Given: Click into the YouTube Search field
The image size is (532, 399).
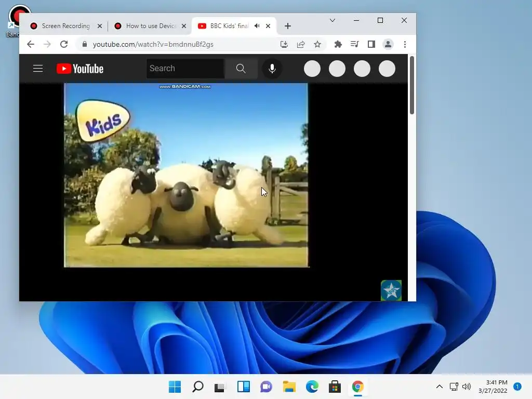Looking at the screenshot, I should point(185,69).
